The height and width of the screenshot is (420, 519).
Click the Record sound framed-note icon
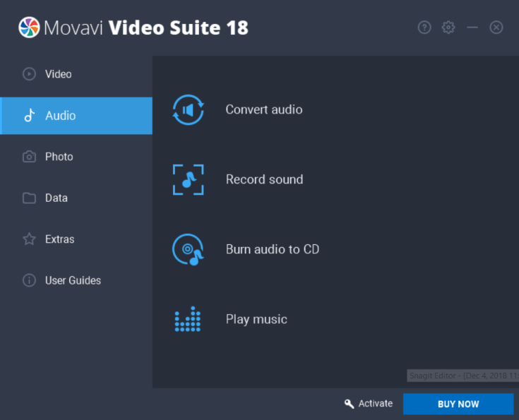tap(188, 180)
